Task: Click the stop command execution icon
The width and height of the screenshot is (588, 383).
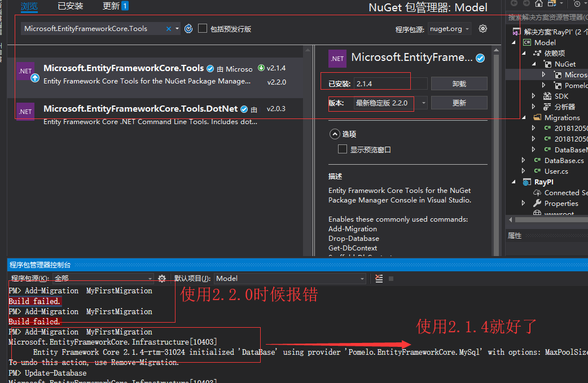Action: click(390, 279)
